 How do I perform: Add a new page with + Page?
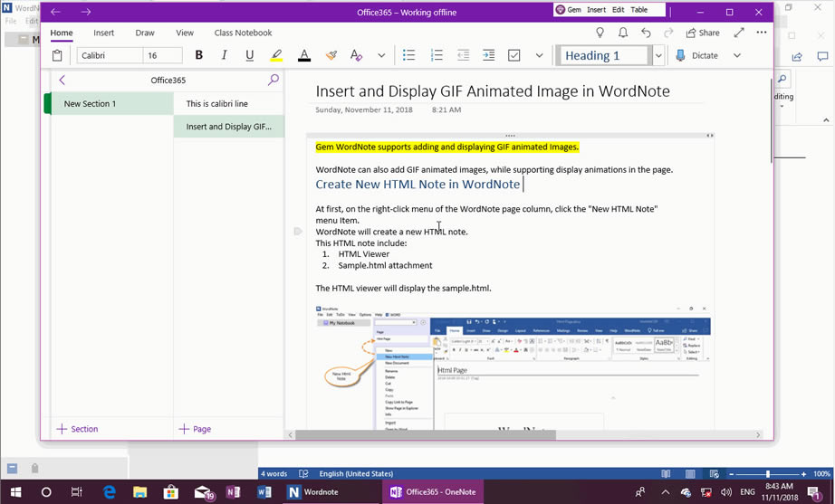pyautogui.click(x=195, y=429)
